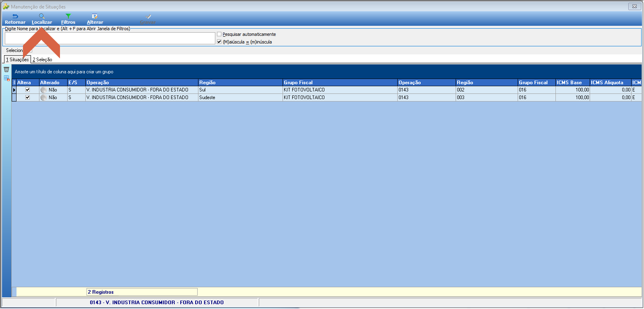Click the Operação code column header
Screen dimensions: 644x309
[x=427, y=83]
